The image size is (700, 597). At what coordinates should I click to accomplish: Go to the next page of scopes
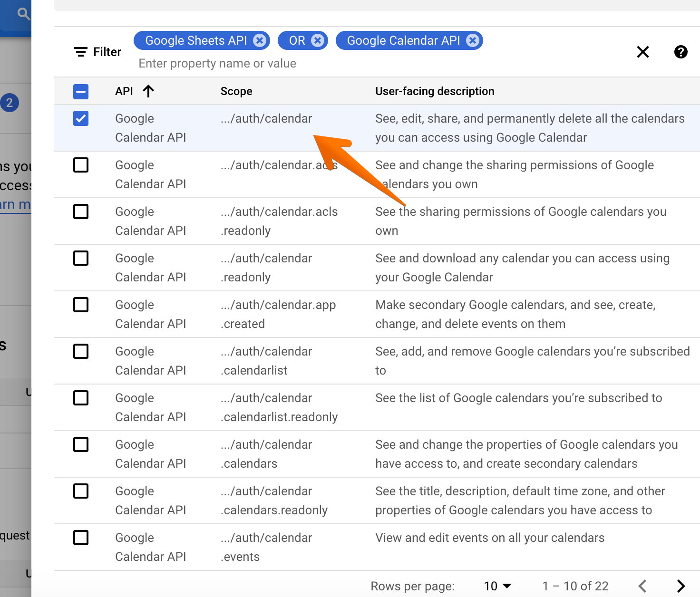[681, 586]
